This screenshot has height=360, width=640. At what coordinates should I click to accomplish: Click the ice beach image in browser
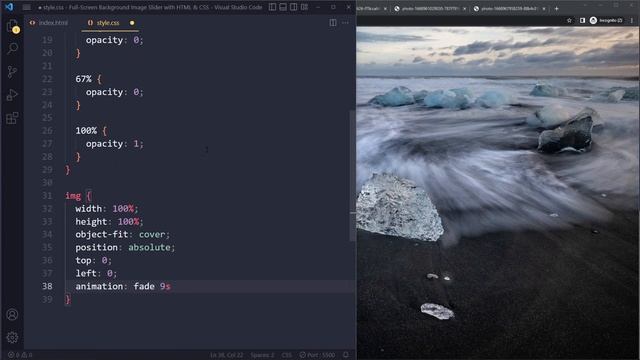[498, 193]
